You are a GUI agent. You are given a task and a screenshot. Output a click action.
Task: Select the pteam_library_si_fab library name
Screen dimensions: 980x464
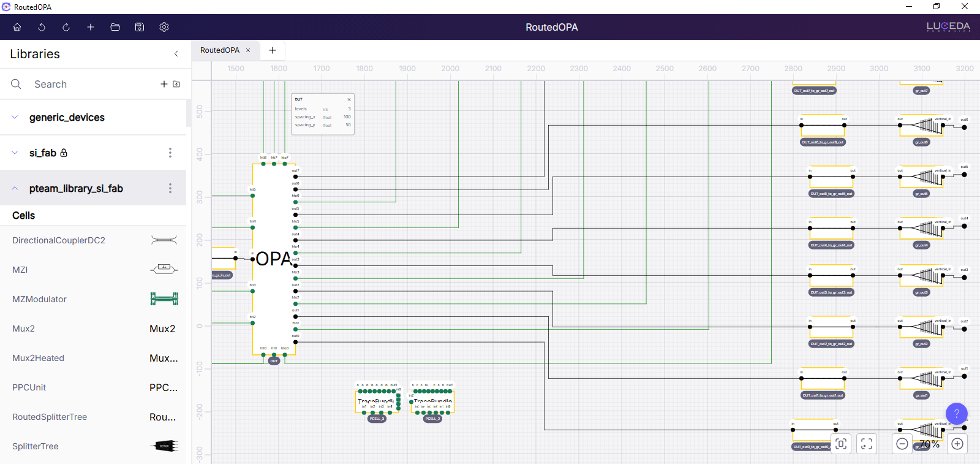[76, 188]
